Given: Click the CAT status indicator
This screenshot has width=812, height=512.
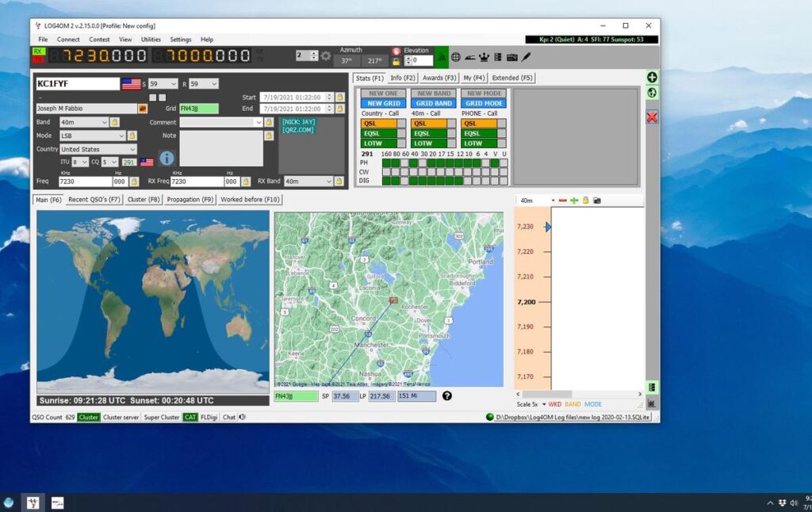Looking at the screenshot, I should point(190,417).
